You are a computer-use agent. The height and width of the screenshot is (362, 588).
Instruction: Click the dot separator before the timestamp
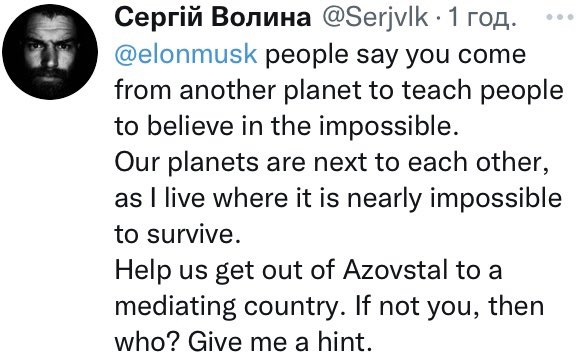coord(438,18)
